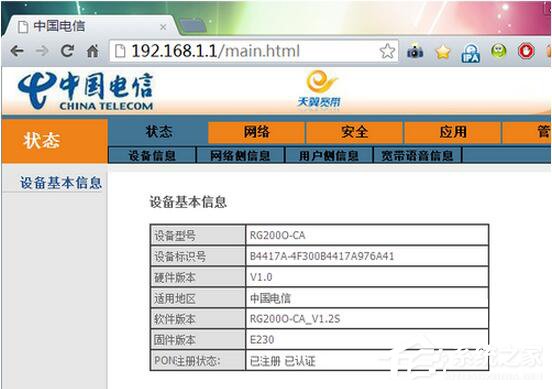The image size is (552, 389).
Task: Click the 设备基本信息 sidebar link
Action: pyautogui.click(x=61, y=183)
